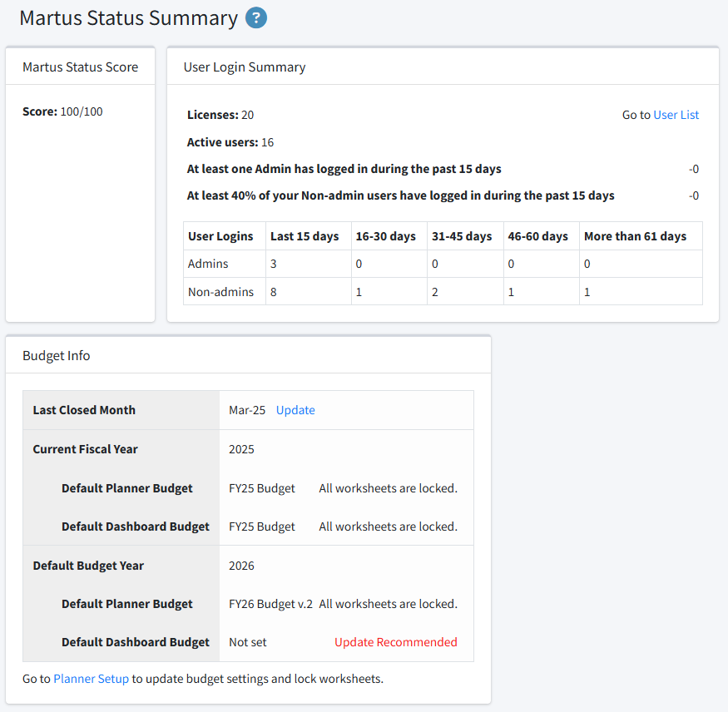Click the Last Closed Month label
Image resolution: width=728 pixels, height=712 pixels.
84,410
